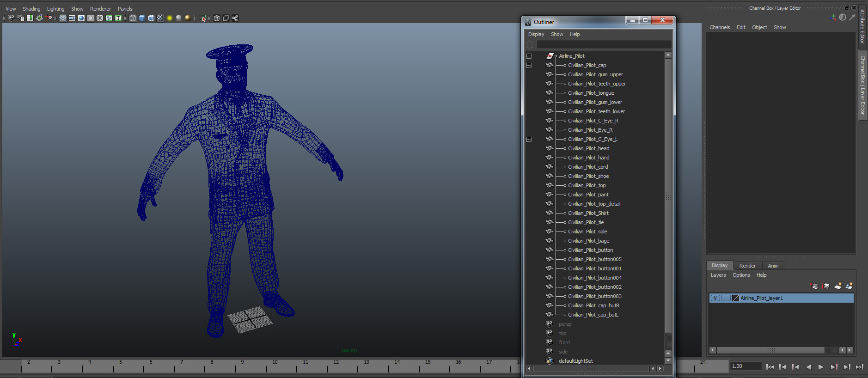Open the Layers menu in Layer Editor

[718, 275]
